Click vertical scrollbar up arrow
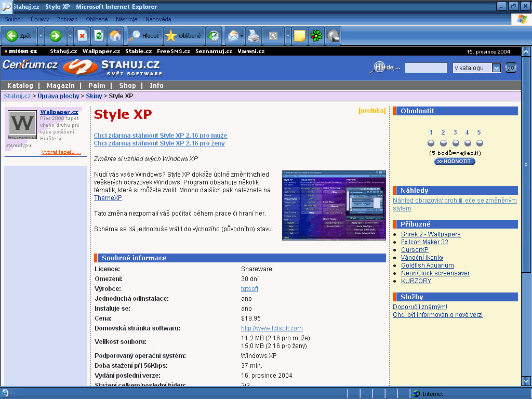Viewport: 532px width, 399px height. (x=526, y=52)
